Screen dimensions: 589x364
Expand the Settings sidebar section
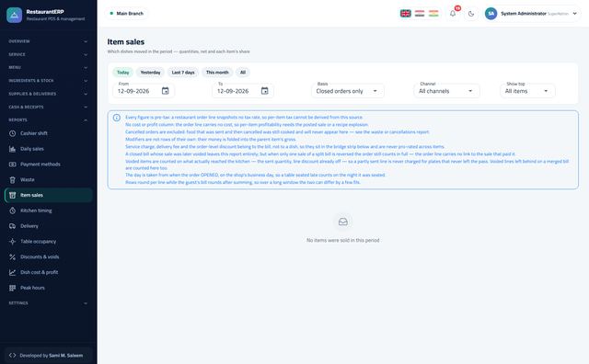pos(49,303)
